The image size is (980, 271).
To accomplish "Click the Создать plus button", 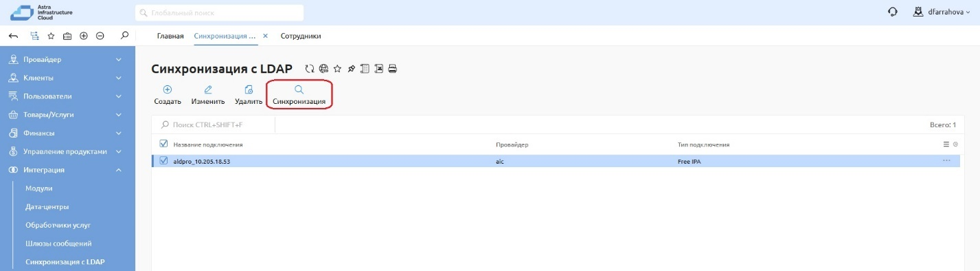I will (x=168, y=95).
